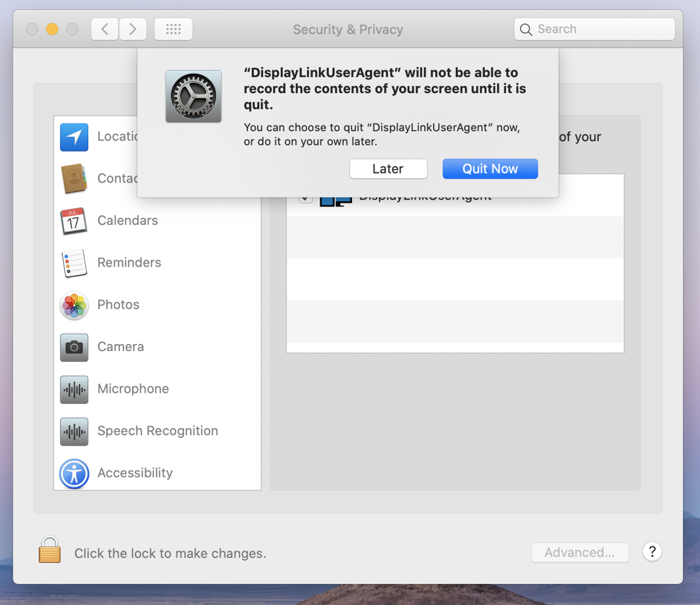
Task: Open the help question mark button
Action: click(x=652, y=552)
